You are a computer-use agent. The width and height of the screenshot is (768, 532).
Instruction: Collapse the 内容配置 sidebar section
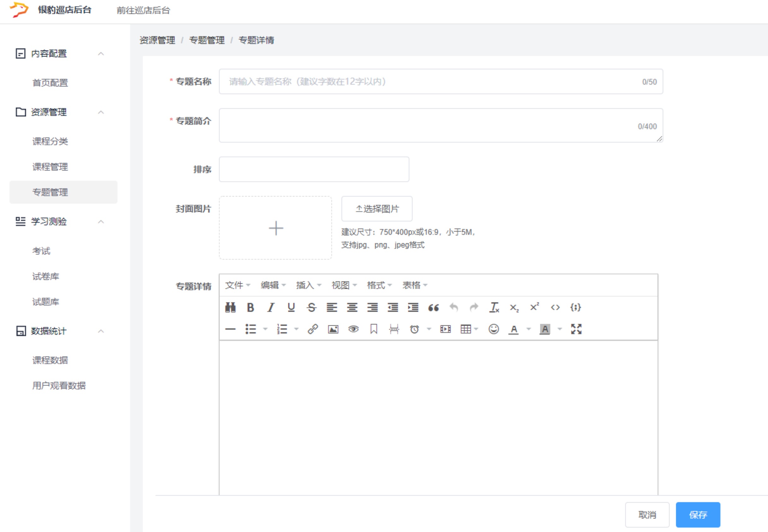(x=101, y=54)
